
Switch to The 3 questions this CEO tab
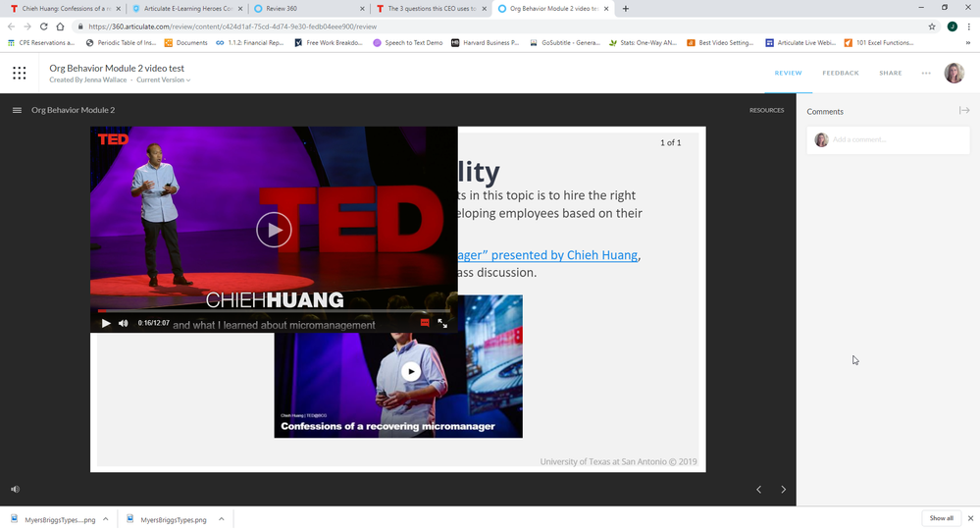pyautogui.click(x=430, y=9)
